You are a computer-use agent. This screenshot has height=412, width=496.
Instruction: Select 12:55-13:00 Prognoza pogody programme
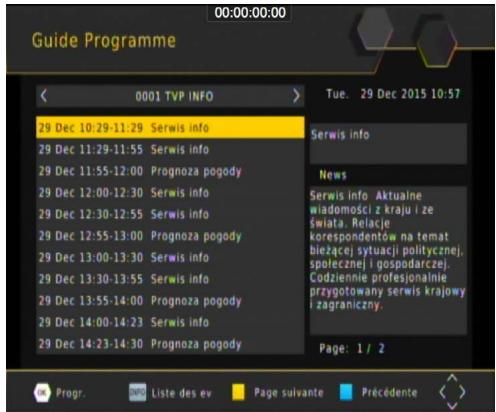tap(170, 236)
